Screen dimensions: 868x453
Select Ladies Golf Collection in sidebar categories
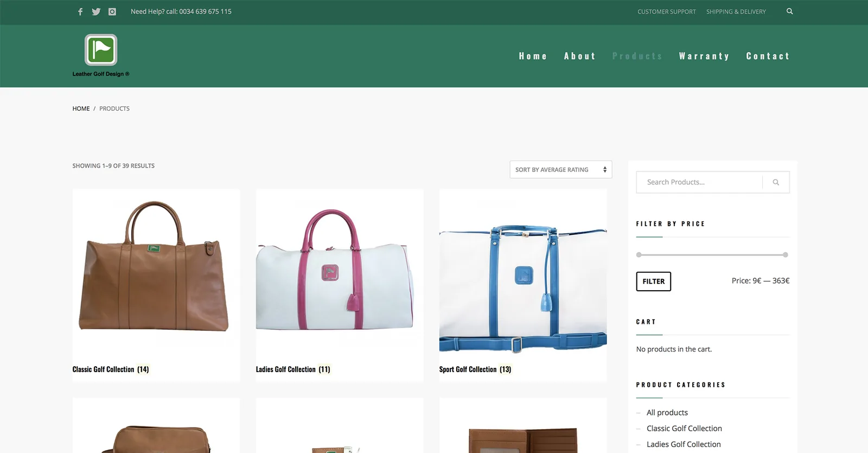click(684, 444)
